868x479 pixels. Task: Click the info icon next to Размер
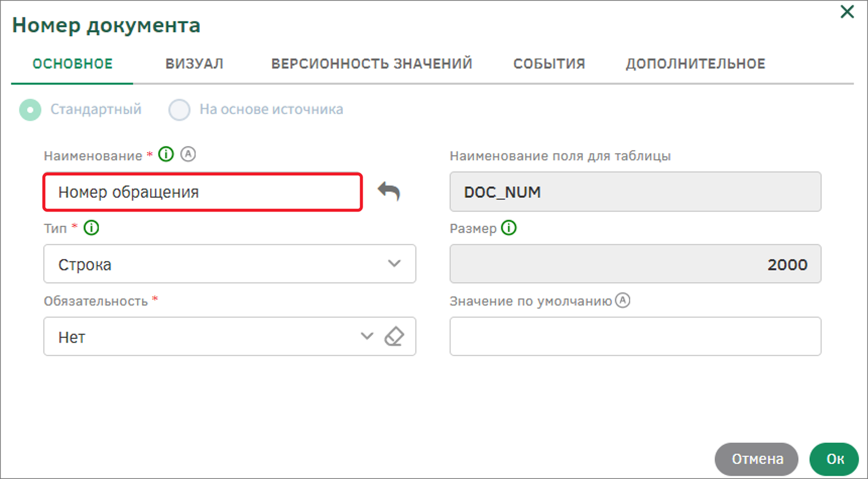pyautogui.click(x=509, y=228)
